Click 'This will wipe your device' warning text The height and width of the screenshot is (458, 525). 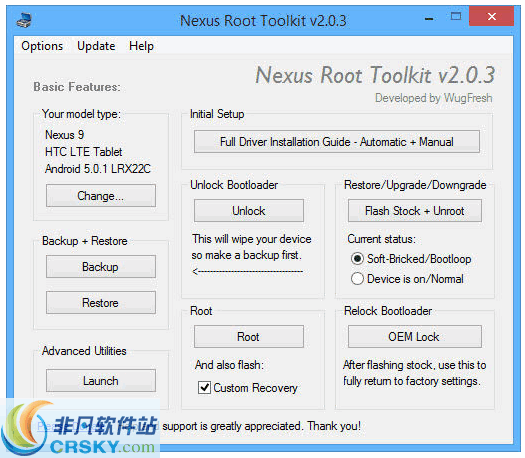(252, 239)
